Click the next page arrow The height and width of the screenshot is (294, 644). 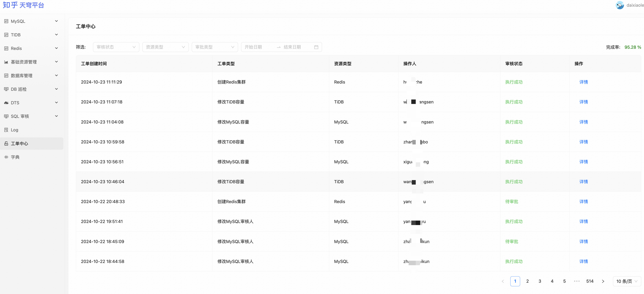click(x=603, y=281)
